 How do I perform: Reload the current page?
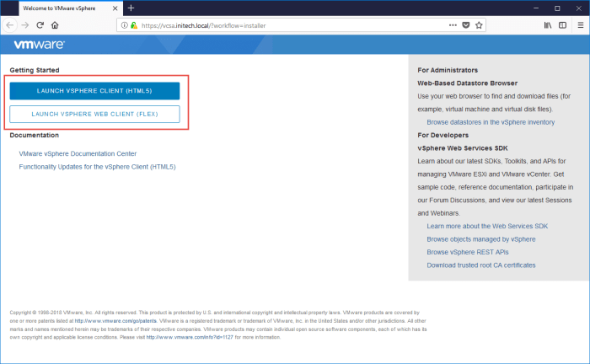click(40, 25)
